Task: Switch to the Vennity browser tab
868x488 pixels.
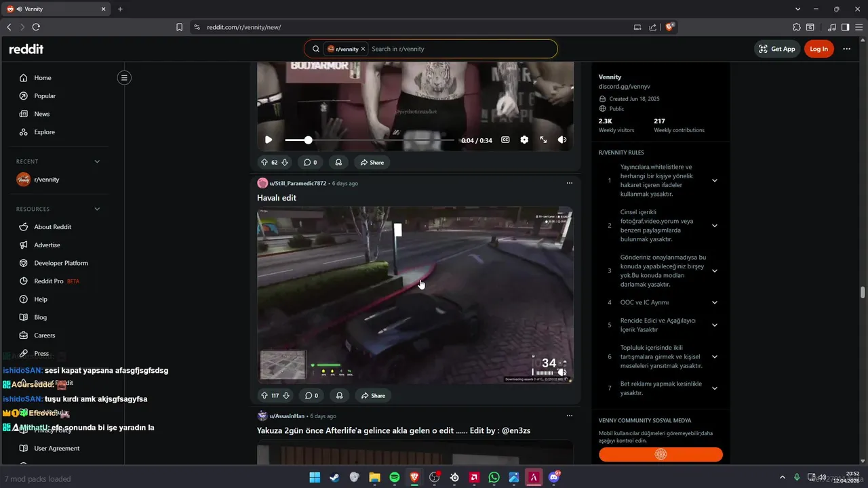Action: click(56, 9)
